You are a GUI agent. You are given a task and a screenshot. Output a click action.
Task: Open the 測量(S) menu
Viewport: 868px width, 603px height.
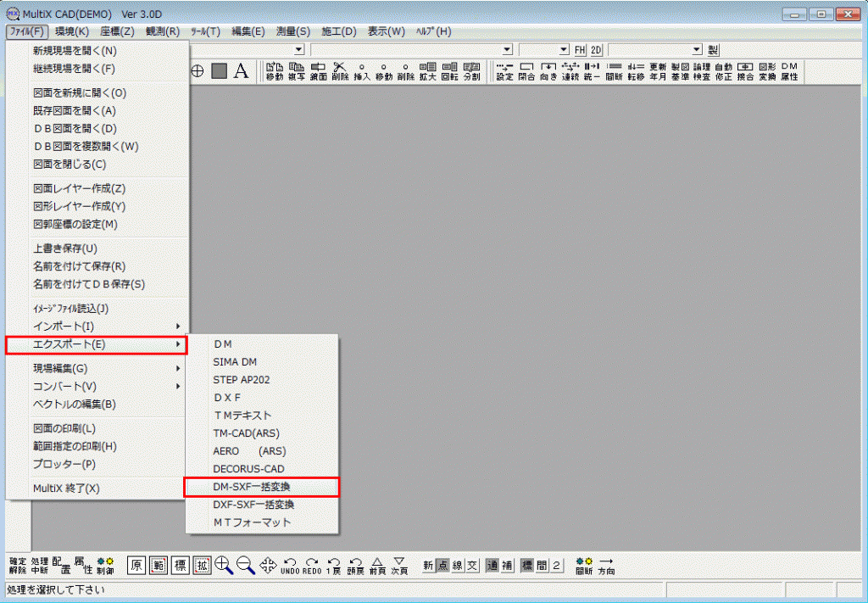point(292,31)
